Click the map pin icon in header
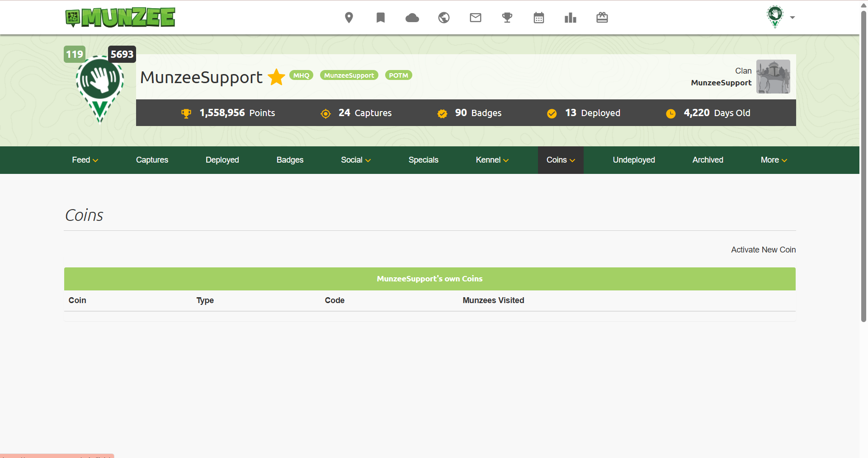Viewport: 868px width, 458px height. 349,18
